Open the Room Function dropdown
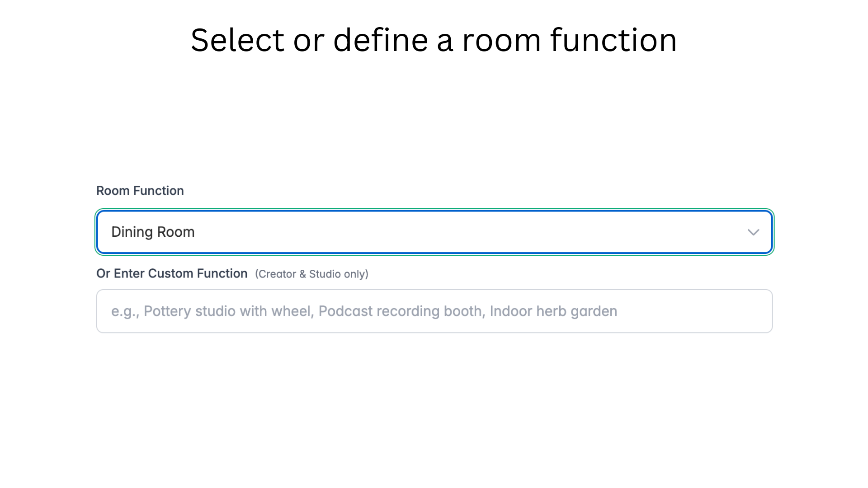 434,232
